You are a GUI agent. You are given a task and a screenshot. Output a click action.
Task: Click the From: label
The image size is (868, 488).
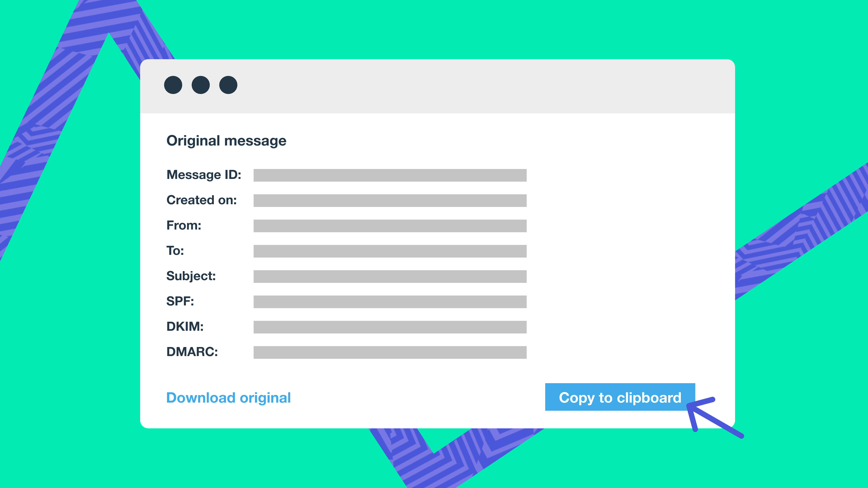pos(184,225)
